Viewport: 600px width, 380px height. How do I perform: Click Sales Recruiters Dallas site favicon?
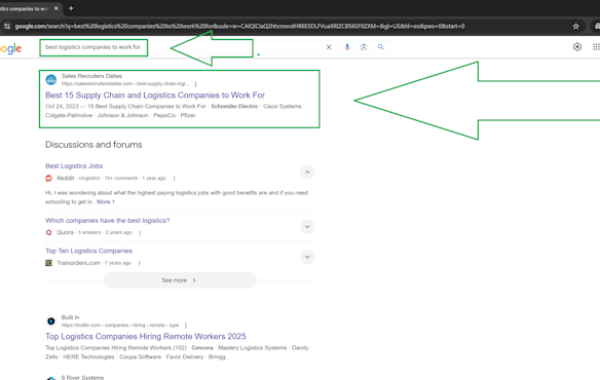point(51,80)
